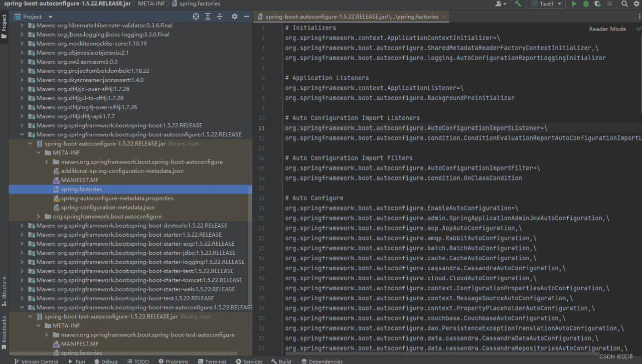Run Test1 with coverage shield icon
This screenshot has height=364, width=642.
coord(597,4)
